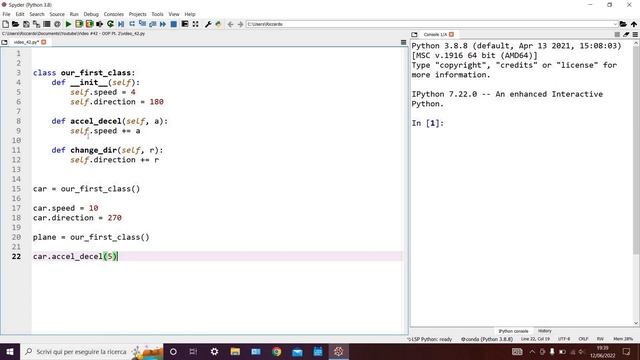This screenshot has height=360, width=640.
Task: Open Chrome from the taskbar
Action: (276, 352)
